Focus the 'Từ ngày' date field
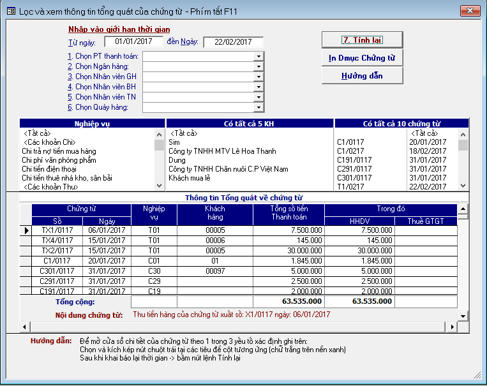The image size is (487, 386). click(133, 42)
